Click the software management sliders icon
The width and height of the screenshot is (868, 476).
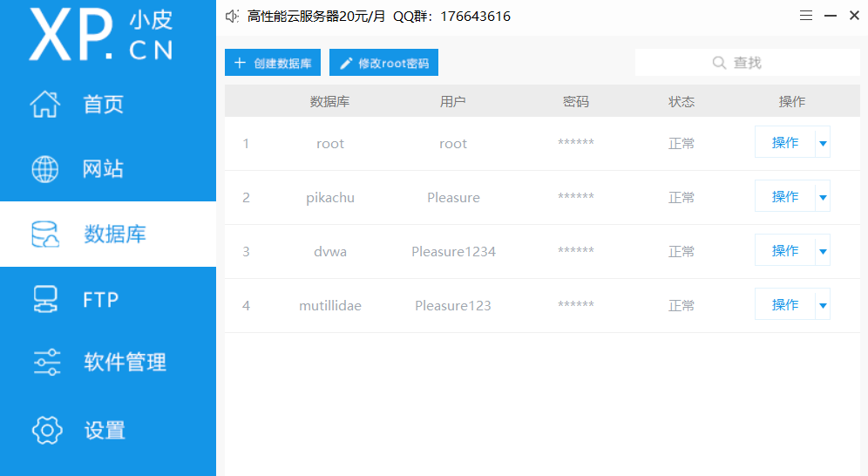pyautogui.click(x=47, y=363)
